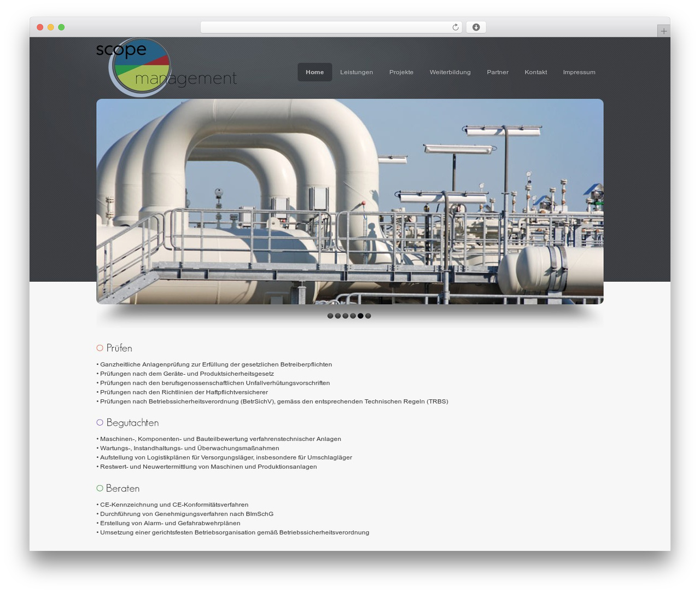Click the line 'Prüfungen nach dem Geräte- und Produktsicherheitsgesetz'
The height and width of the screenshot is (593, 700).
tap(185, 374)
